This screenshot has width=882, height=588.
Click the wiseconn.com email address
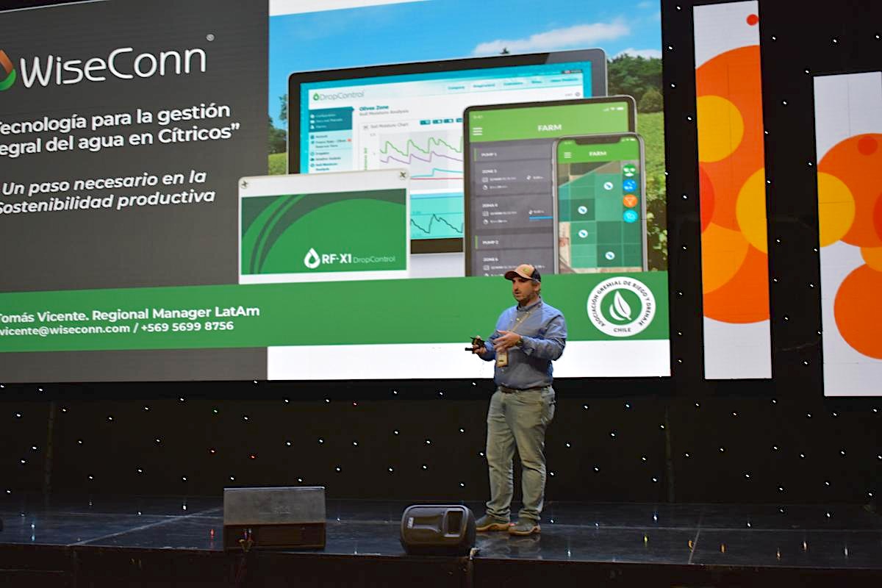point(65,329)
